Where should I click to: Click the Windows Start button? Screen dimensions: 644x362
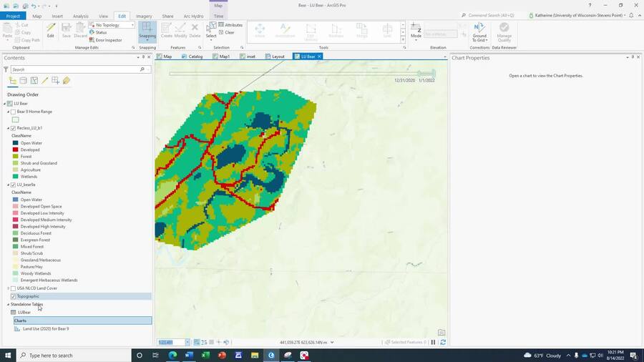(x=8, y=355)
